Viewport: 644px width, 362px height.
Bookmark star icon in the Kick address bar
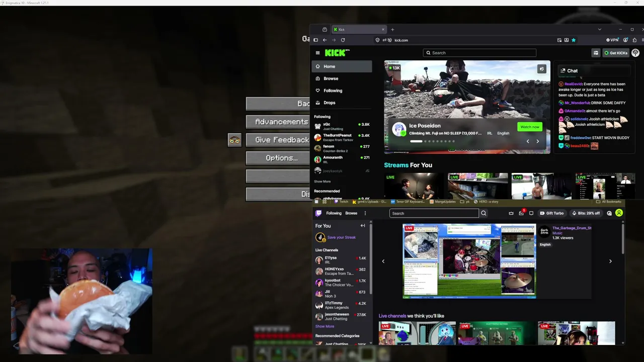click(573, 40)
